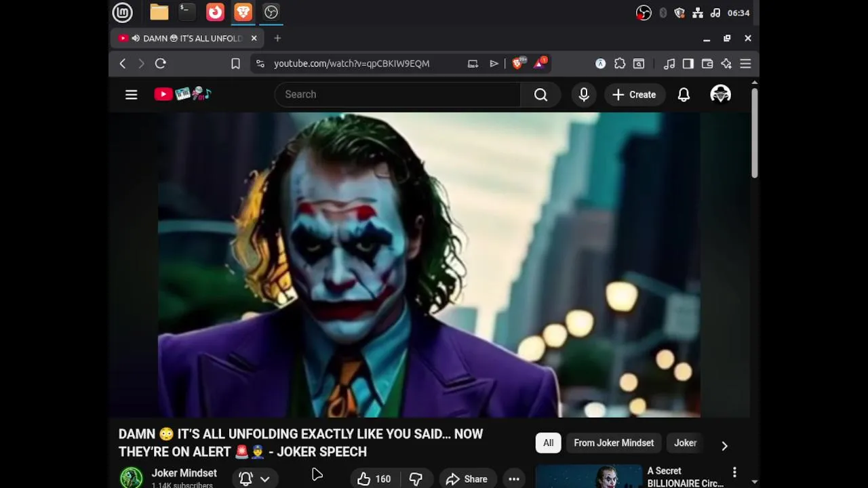This screenshot has height=488, width=868.
Task: Bookmark this page
Action: [x=235, y=64]
